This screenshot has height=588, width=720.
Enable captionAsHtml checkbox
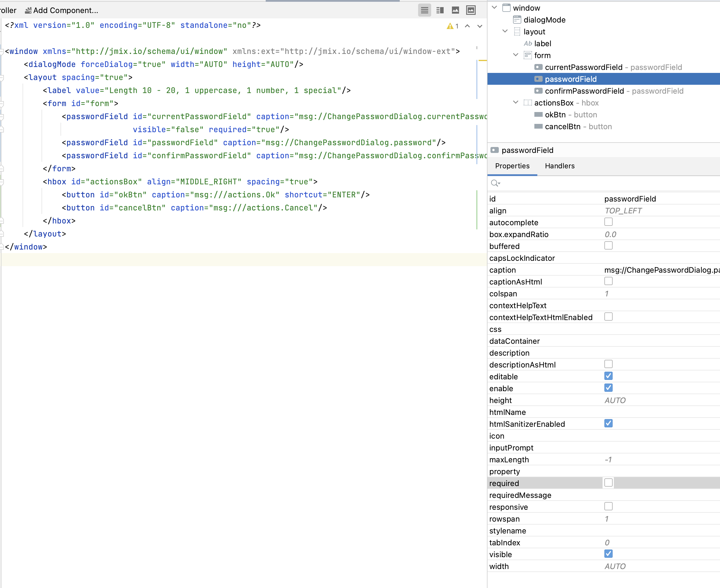pos(608,281)
